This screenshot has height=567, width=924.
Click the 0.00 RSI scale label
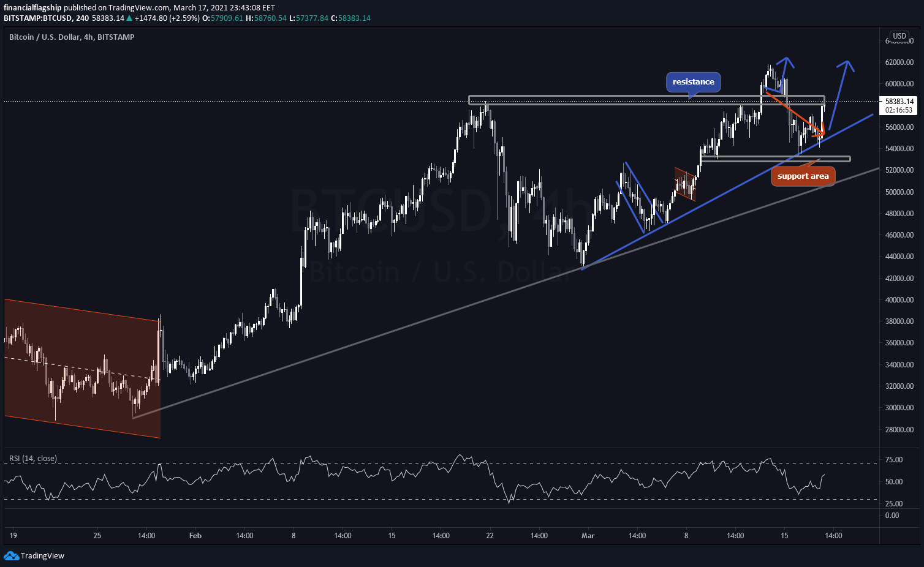(892, 516)
